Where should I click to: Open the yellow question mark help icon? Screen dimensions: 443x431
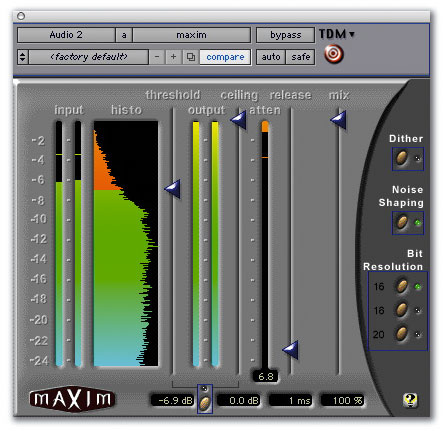click(x=410, y=400)
